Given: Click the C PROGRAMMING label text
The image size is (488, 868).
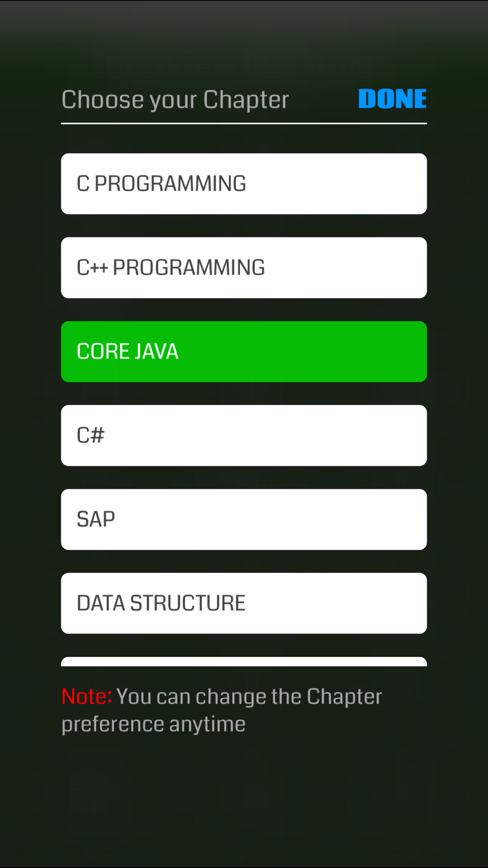Looking at the screenshot, I should click(x=162, y=184).
